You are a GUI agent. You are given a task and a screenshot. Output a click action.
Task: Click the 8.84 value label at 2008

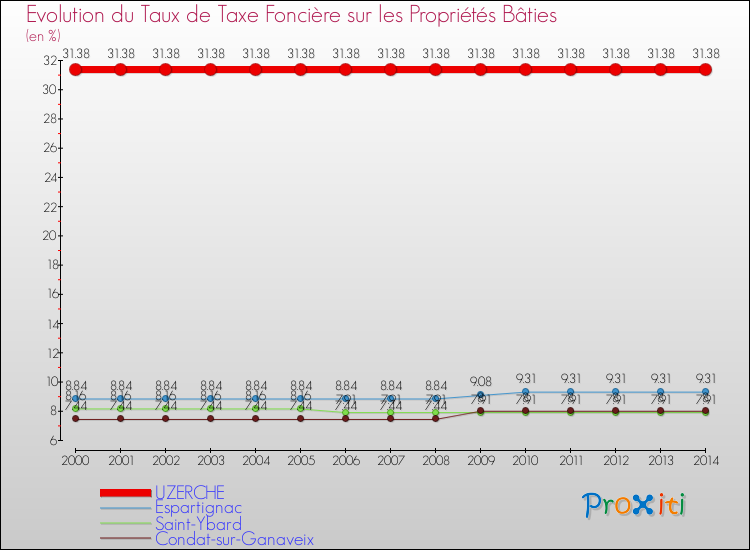coord(436,385)
